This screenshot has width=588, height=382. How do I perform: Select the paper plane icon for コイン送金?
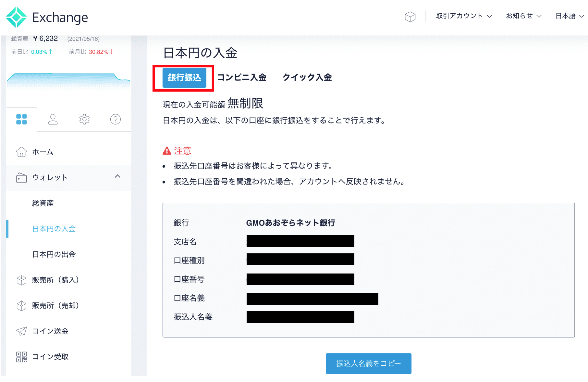21,331
